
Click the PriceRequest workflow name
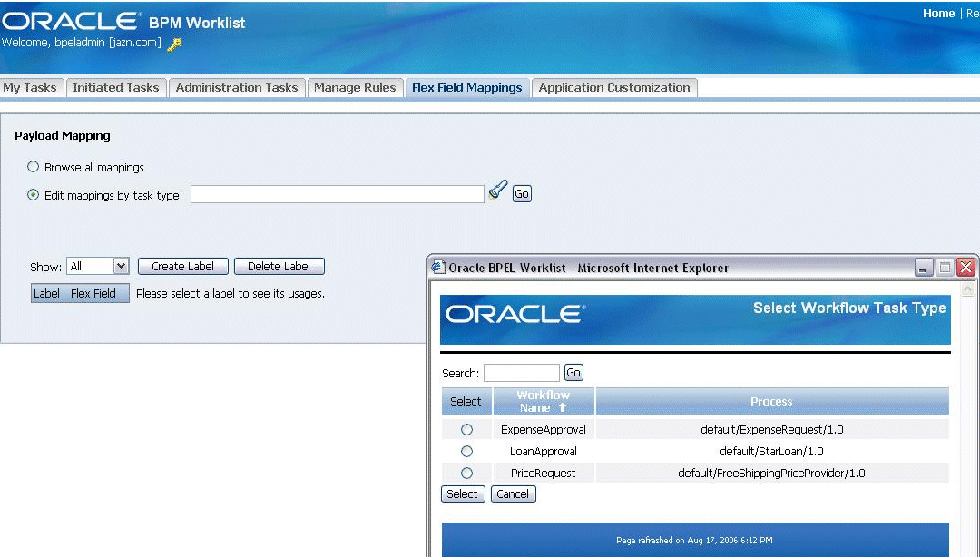click(x=544, y=474)
